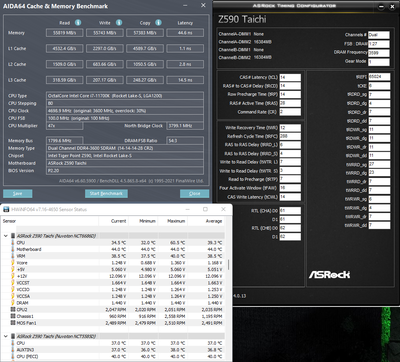Collapse the second Nuvoton sensor group
Image resolution: width=400 pixels, height=362 pixels.
coord(6,336)
